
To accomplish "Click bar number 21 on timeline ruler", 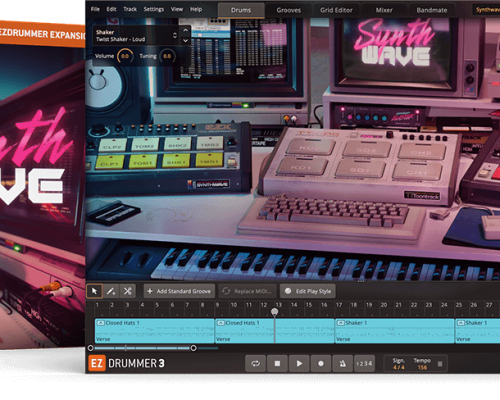I will (399, 305).
